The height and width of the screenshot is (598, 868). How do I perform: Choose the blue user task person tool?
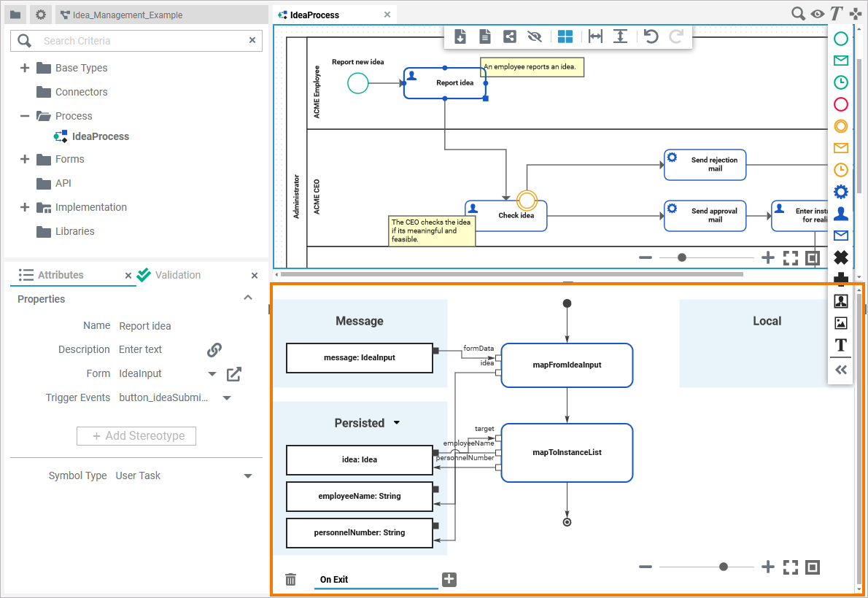(840, 214)
